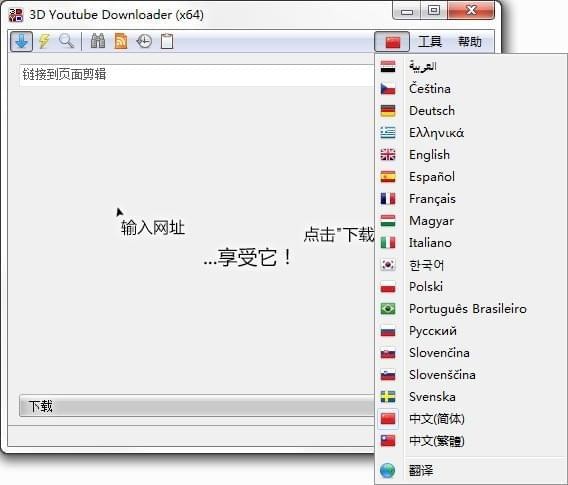
Task: Choose Magyar in language list
Action: point(471,221)
